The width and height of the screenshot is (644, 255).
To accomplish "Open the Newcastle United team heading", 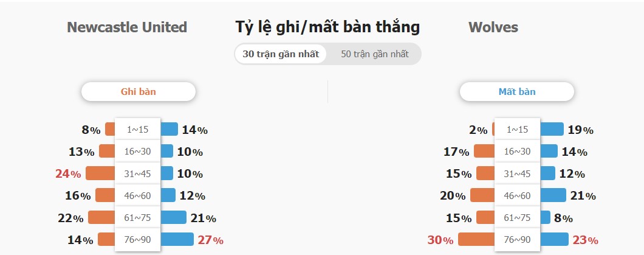I will [x=127, y=27].
